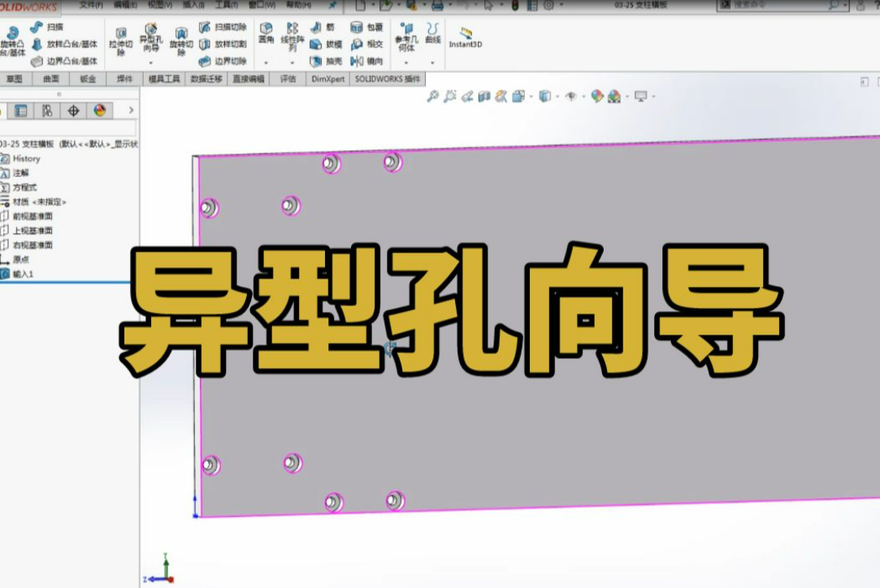Click the top-right search command field

(780, 6)
